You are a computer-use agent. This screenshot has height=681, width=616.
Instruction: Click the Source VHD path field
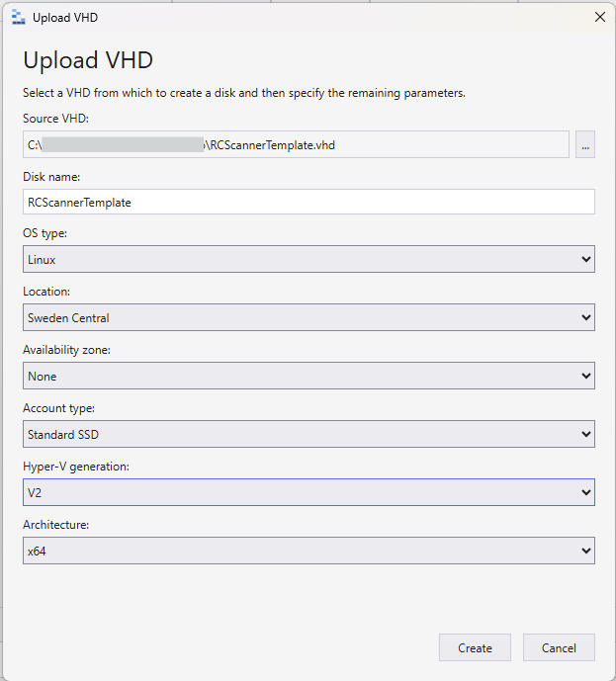click(296, 144)
